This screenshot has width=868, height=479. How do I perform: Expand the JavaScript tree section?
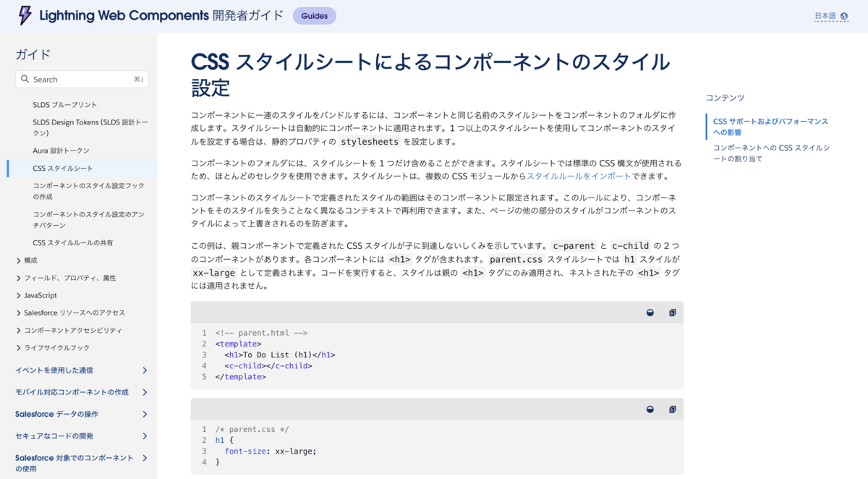pos(19,295)
